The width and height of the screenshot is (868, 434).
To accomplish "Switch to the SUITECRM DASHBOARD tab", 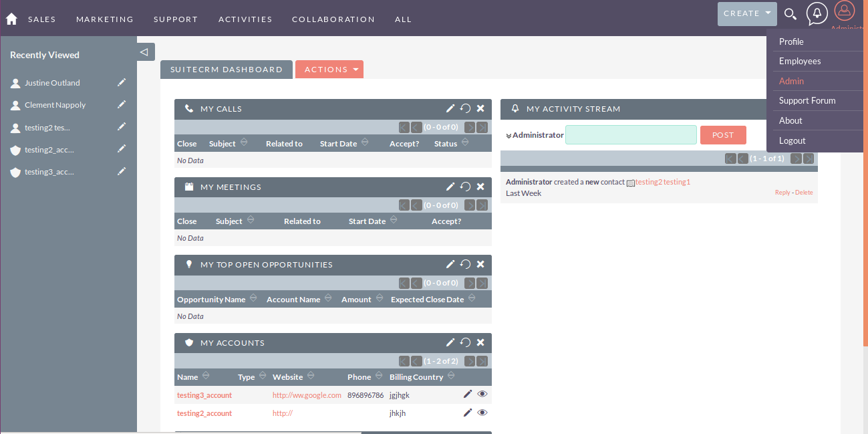I will click(x=227, y=70).
